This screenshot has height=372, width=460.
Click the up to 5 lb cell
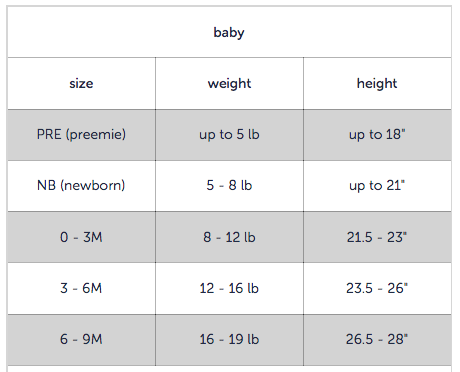(x=229, y=135)
